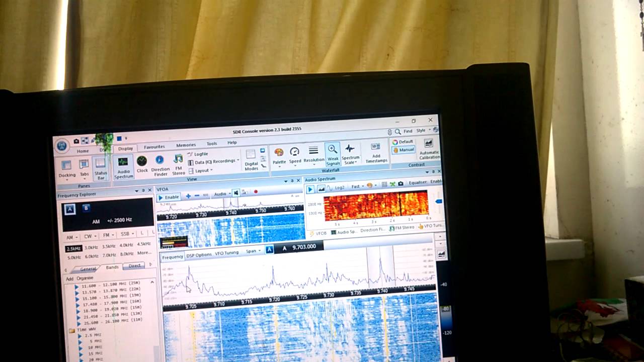This screenshot has height=362, width=644.
Task: Start Audio Spectrum with play icon
Action: (x=310, y=189)
